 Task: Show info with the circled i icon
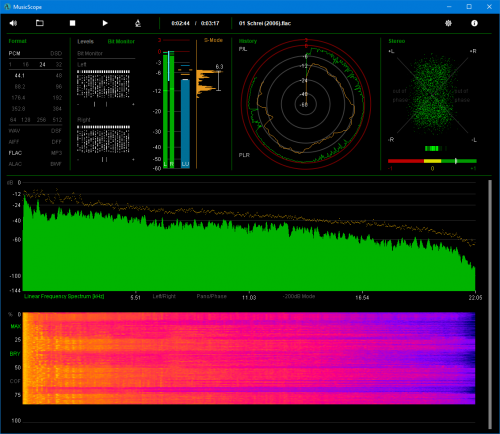pyautogui.click(x=474, y=23)
